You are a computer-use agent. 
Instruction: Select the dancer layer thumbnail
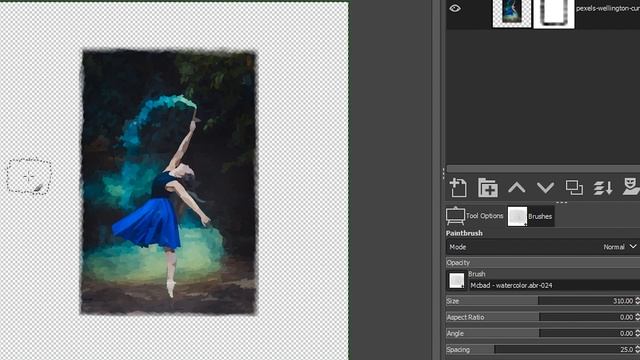pyautogui.click(x=512, y=13)
